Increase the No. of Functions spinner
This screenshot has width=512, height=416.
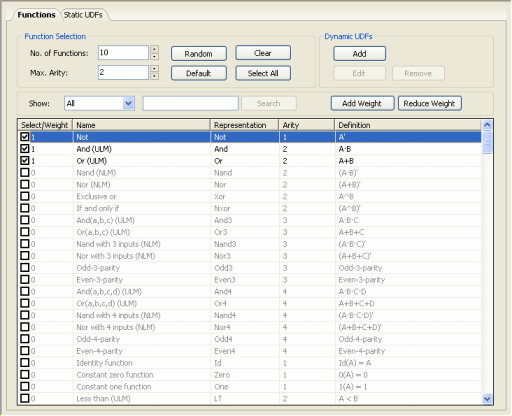point(154,49)
